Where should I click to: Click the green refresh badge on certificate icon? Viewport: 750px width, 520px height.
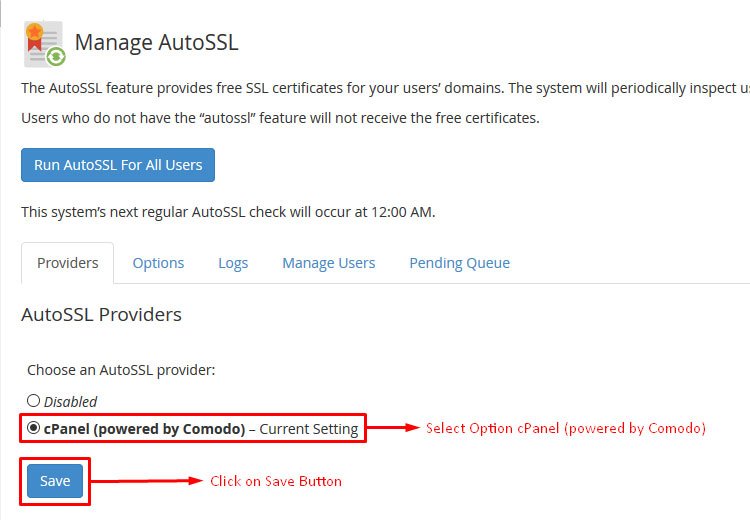(x=56, y=57)
